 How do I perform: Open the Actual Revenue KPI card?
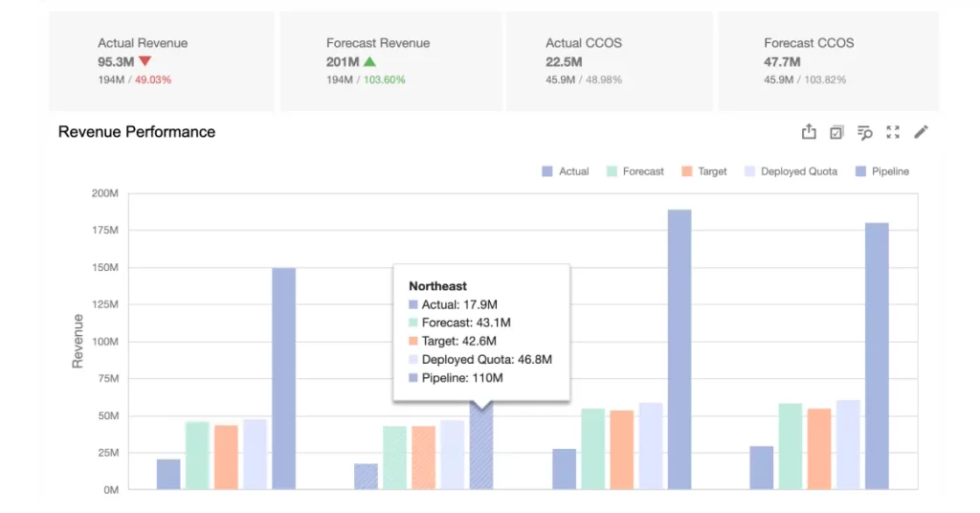161,61
